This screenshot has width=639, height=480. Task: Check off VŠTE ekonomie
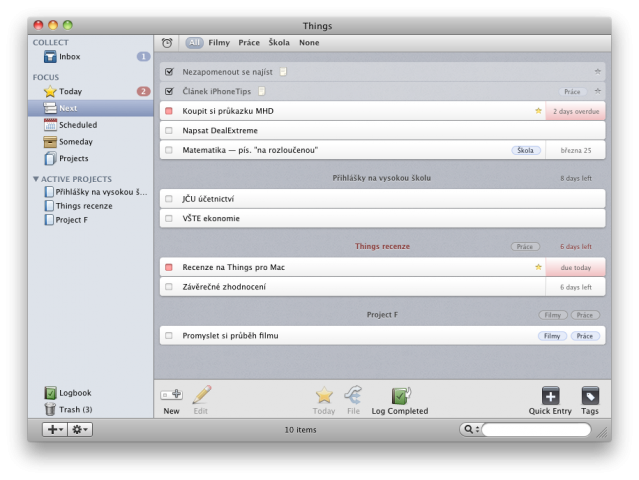[x=169, y=218]
